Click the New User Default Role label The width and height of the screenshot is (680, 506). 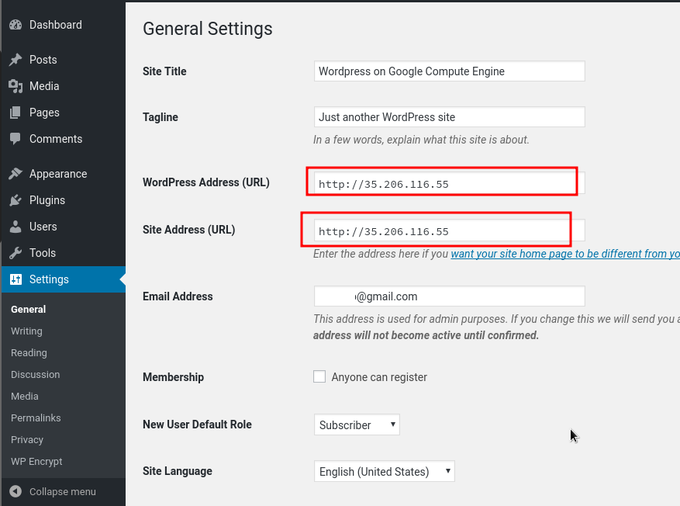click(x=197, y=424)
